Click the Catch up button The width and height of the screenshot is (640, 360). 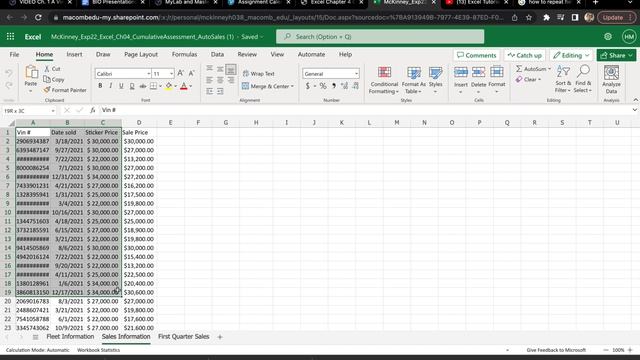pyautogui.click(x=524, y=55)
